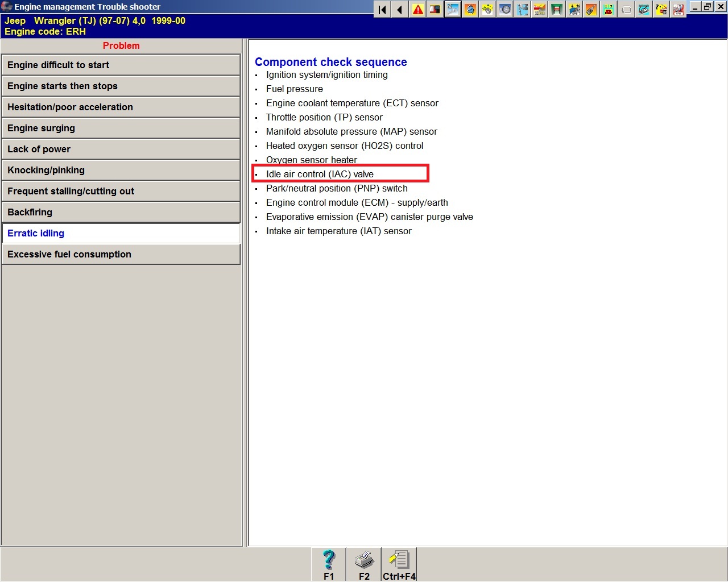Open 'Throttle position (TP) sensor' component check
The image size is (728, 582).
(x=324, y=118)
